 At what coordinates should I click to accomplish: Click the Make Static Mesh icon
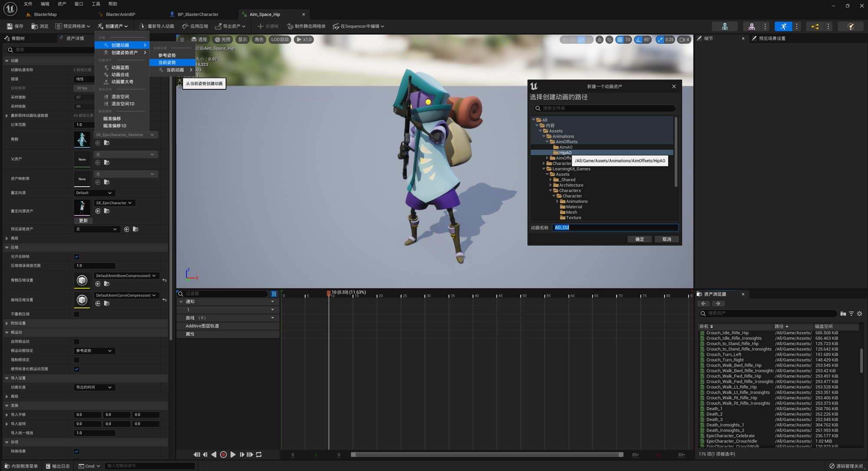tap(290, 26)
